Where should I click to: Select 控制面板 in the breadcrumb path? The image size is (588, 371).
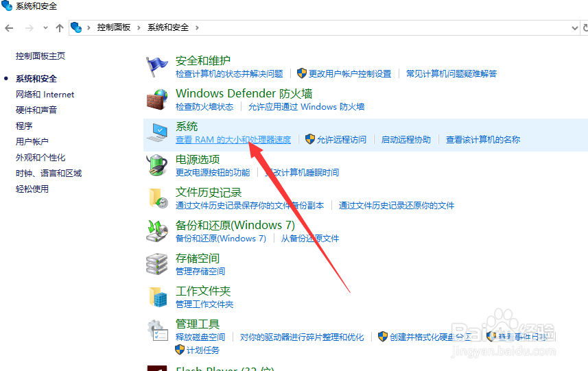pos(114,27)
